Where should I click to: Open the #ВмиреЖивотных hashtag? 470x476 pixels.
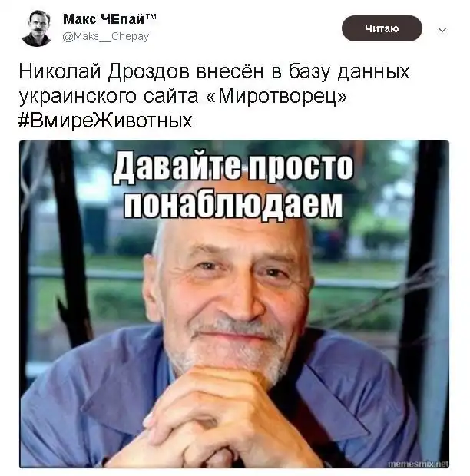click(x=105, y=121)
